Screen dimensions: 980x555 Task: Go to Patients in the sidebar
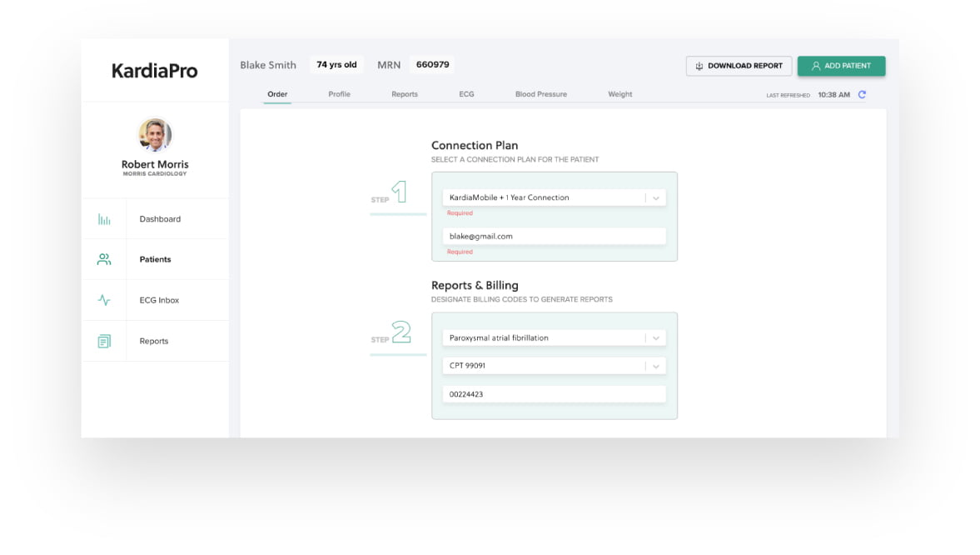coord(155,259)
